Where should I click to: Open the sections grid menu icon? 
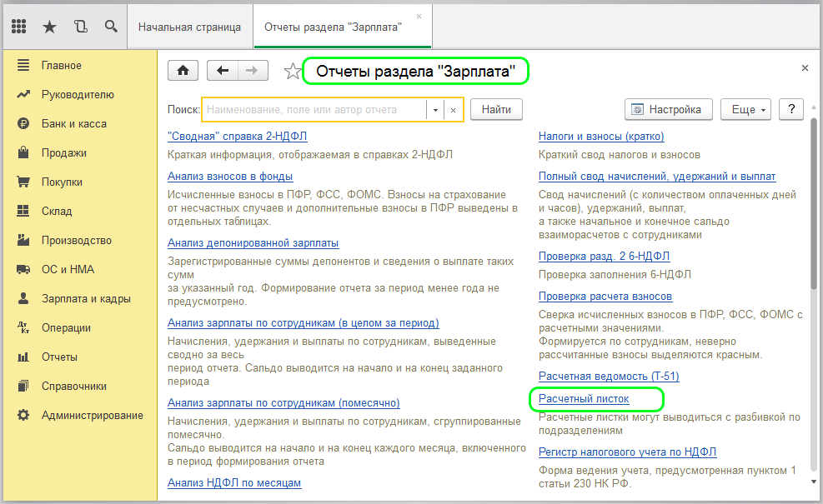(x=18, y=27)
